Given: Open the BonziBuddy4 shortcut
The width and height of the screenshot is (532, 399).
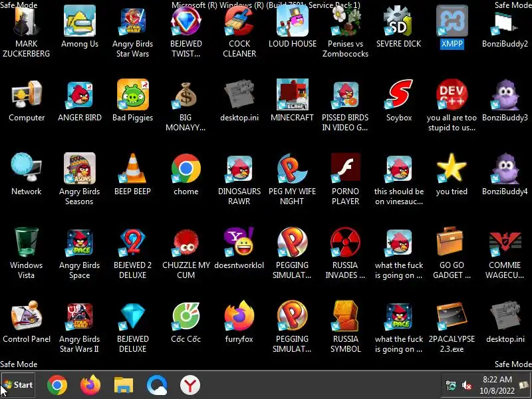Looking at the screenshot, I should [505, 168].
